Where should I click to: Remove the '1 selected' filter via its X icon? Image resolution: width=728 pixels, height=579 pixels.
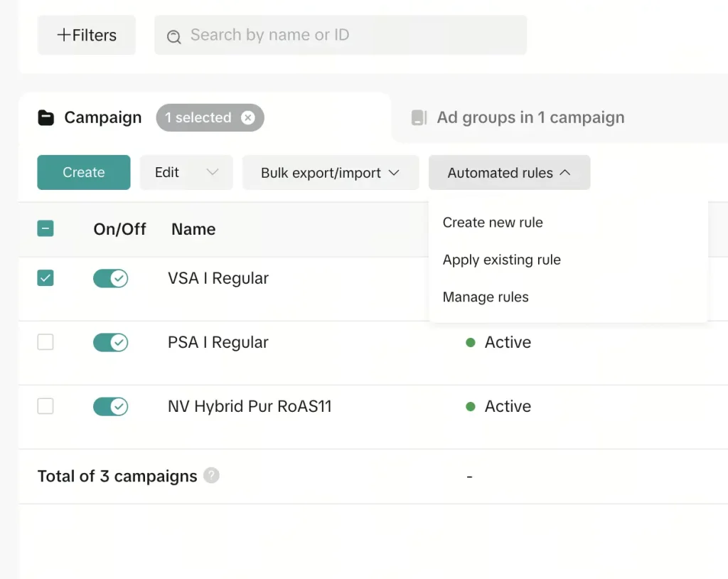(x=248, y=117)
